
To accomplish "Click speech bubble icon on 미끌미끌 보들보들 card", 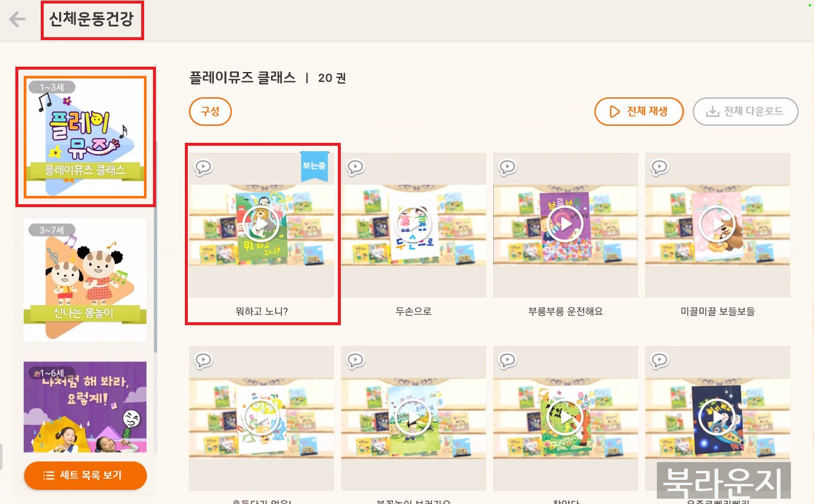I will coord(659,168).
